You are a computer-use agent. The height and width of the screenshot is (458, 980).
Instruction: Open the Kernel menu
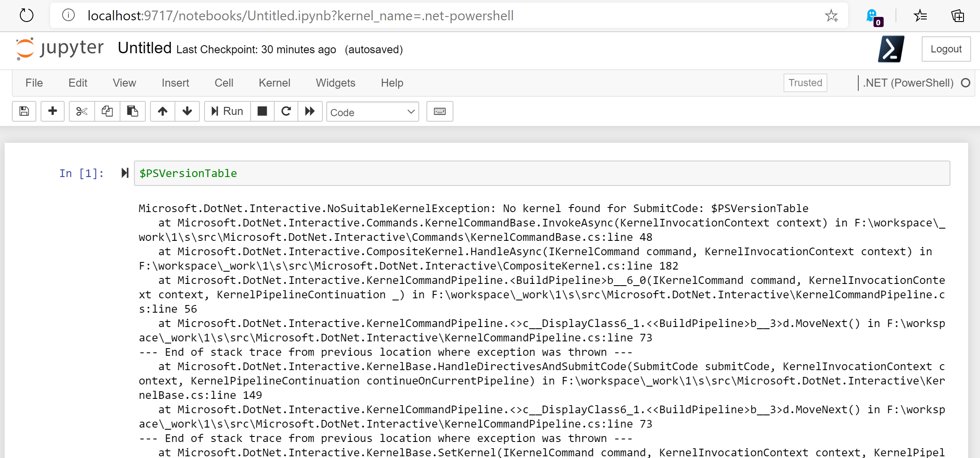(274, 83)
